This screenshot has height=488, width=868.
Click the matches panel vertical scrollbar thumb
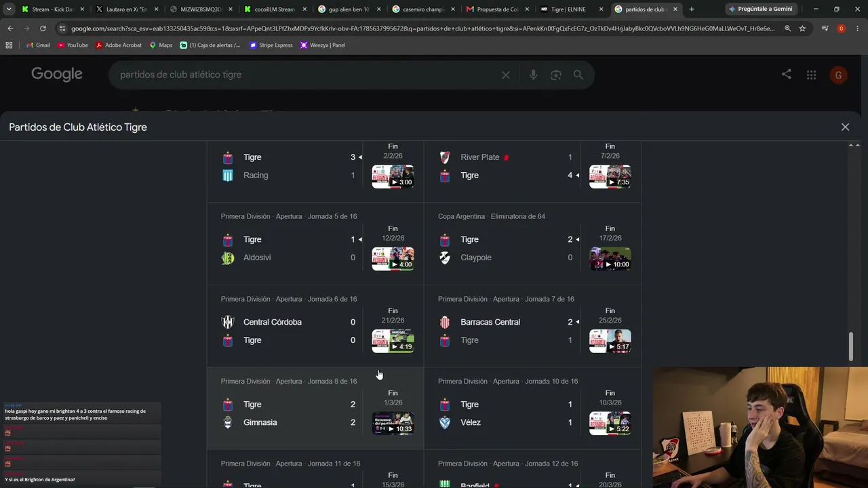pos(852,346)
